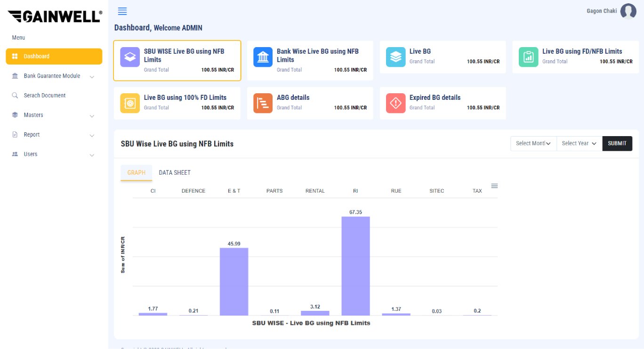Click the user profile avatar icon
Image resolution: width=644 pixels, height=349 pixels.
[628, 11]
